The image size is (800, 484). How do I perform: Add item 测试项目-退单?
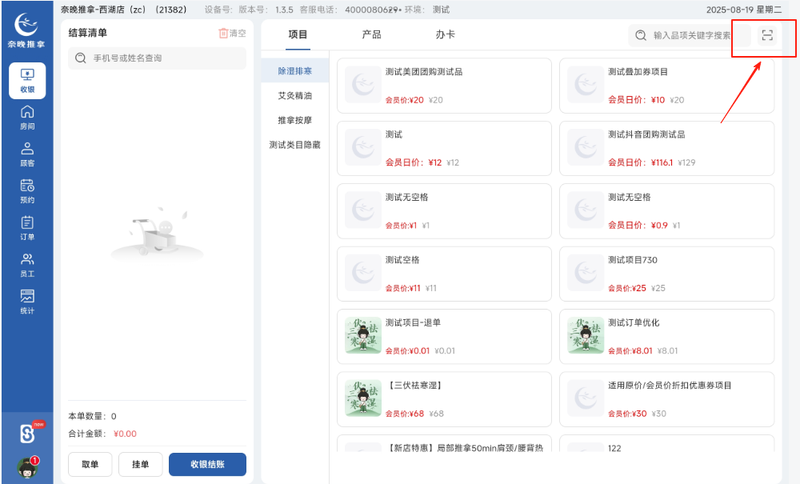444,337
